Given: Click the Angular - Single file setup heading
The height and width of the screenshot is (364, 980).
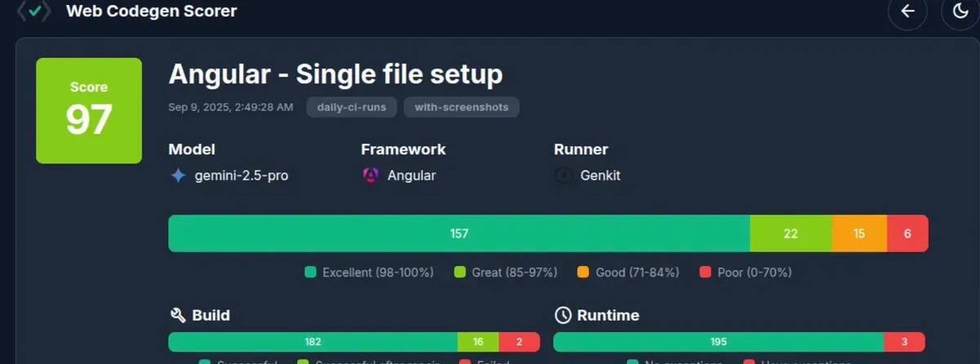Looking at the screenshot, I should 336,75.
